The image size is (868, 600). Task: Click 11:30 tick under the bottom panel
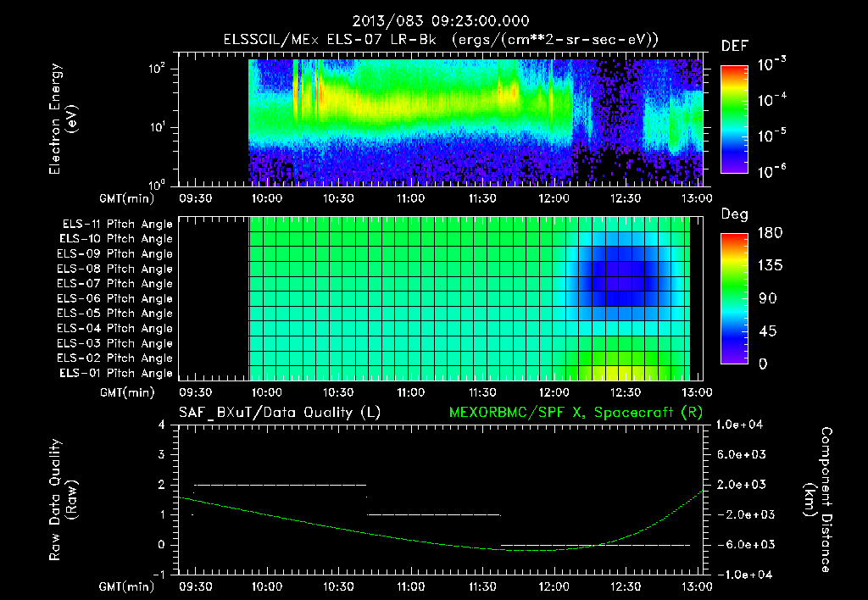click(x=481, y=586)
